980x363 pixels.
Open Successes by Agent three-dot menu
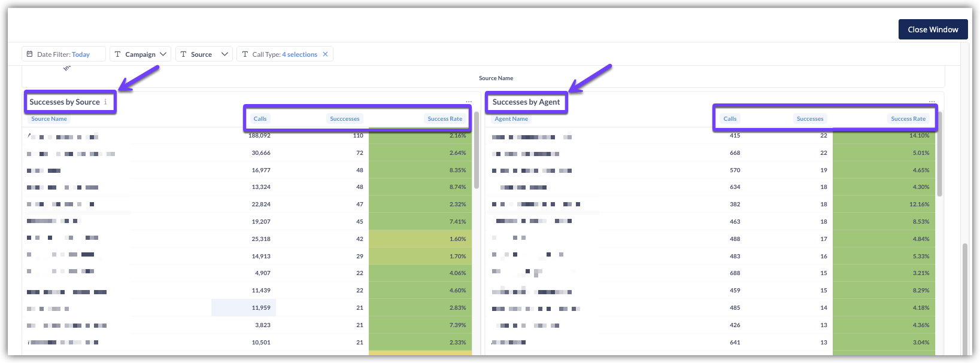[932, 102]
